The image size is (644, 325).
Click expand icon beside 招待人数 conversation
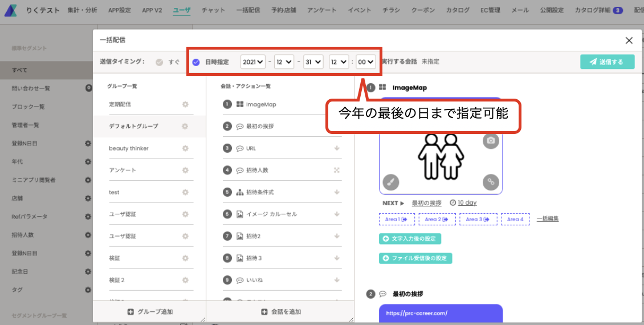click(x=337, y=170)
